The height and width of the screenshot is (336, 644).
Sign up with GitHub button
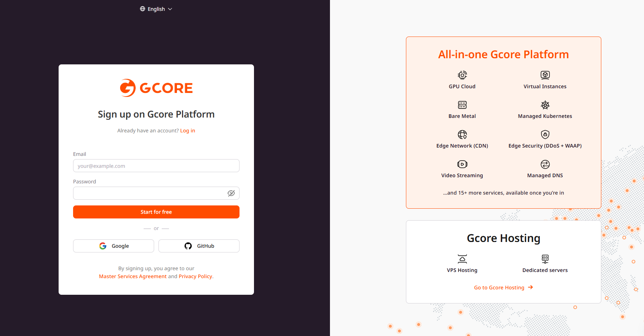199,246
